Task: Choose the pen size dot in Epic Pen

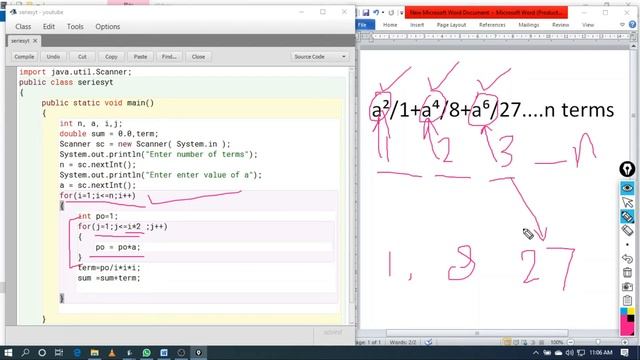Action: click(627, 244)
